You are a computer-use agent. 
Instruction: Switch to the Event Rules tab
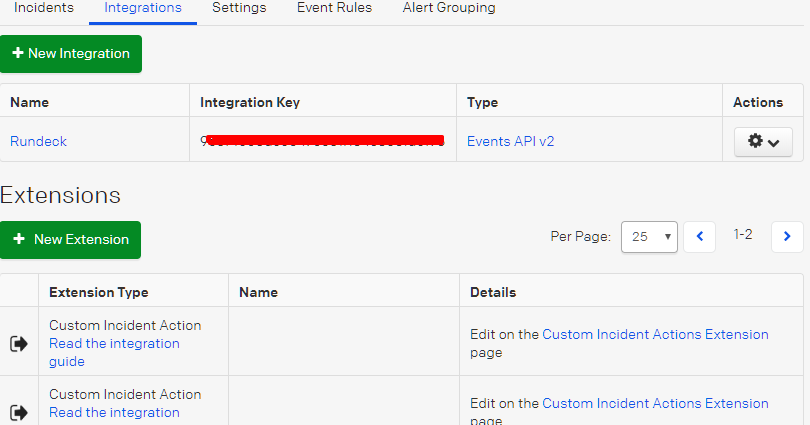tap(334, 8)
